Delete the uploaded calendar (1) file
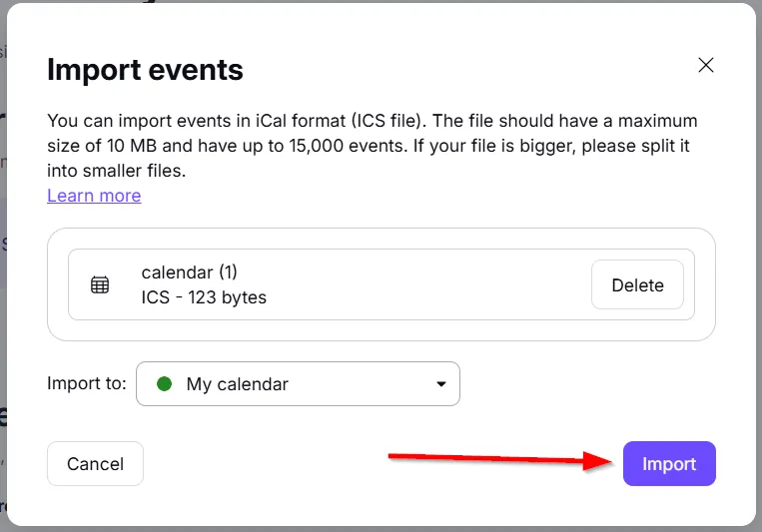Screen dimensions: 762x532 [x=637, y=284]
